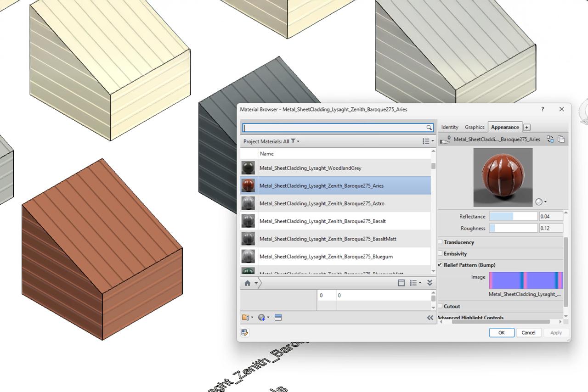
Task: Open the library folder menu icon
Action: click(247, 317)
